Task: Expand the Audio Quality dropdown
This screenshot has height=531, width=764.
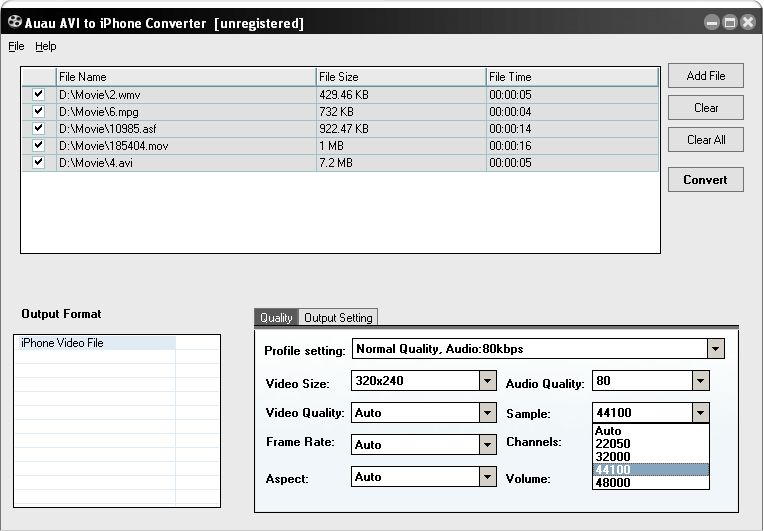Action: pos(700,381)
